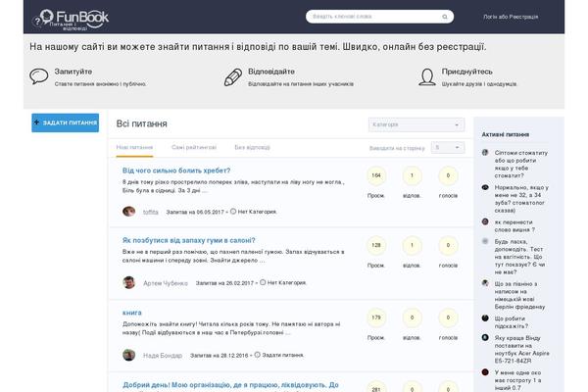Open Артем Чубенко user avatar

[x=128, y=282]
